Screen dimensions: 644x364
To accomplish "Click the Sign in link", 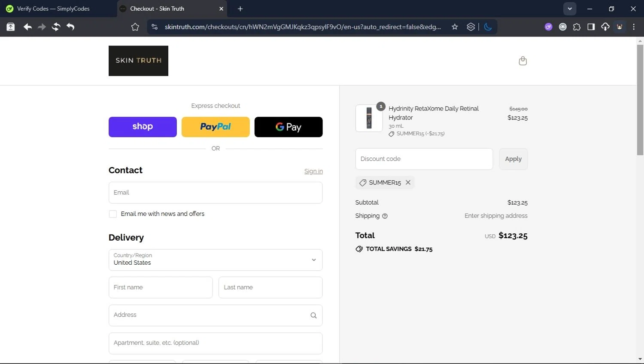I will (x=313, y=171).
